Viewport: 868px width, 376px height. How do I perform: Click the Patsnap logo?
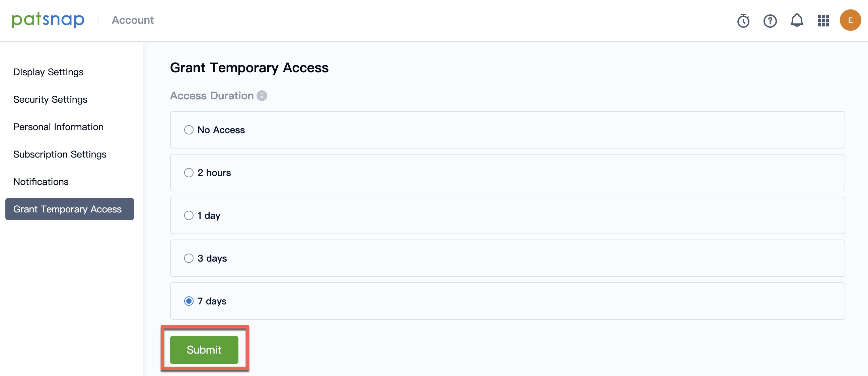tap(48, 20)
